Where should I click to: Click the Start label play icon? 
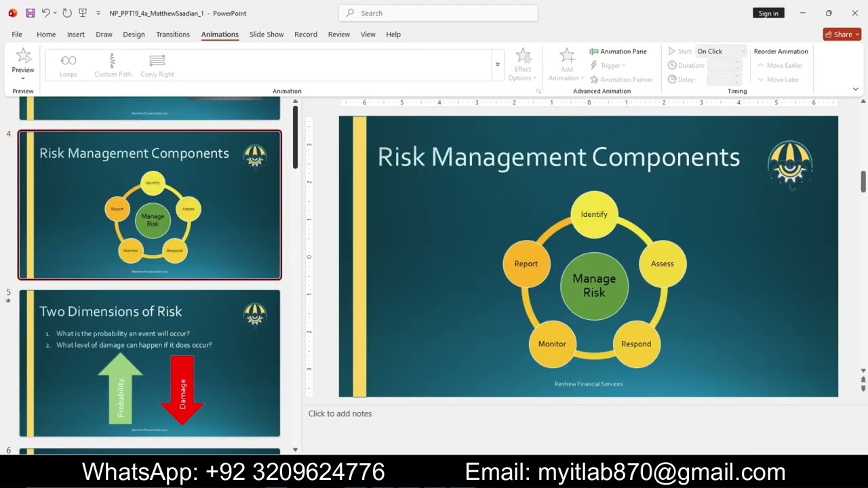(x=671, y=52)
